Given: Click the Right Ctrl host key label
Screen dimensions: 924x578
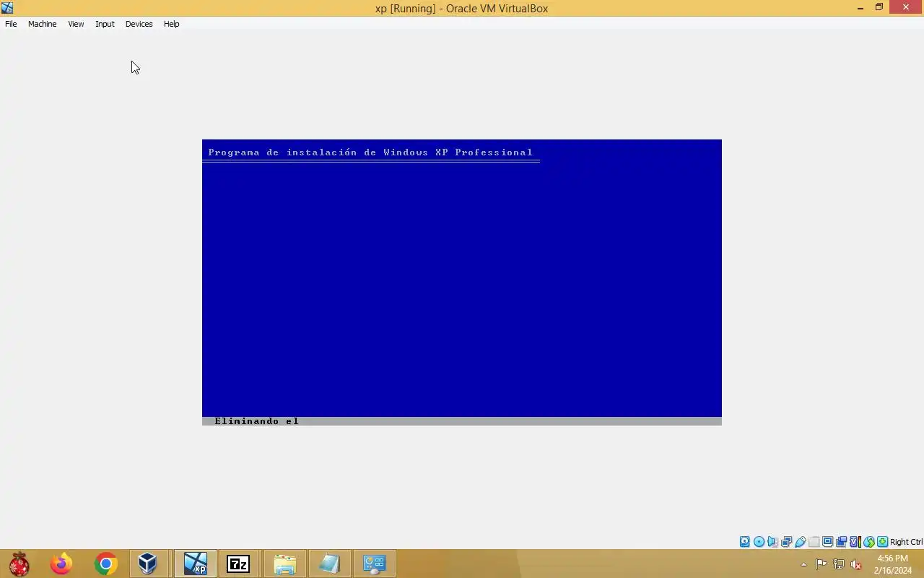Looking at the screenshot, I should click(x=906, y=542).
